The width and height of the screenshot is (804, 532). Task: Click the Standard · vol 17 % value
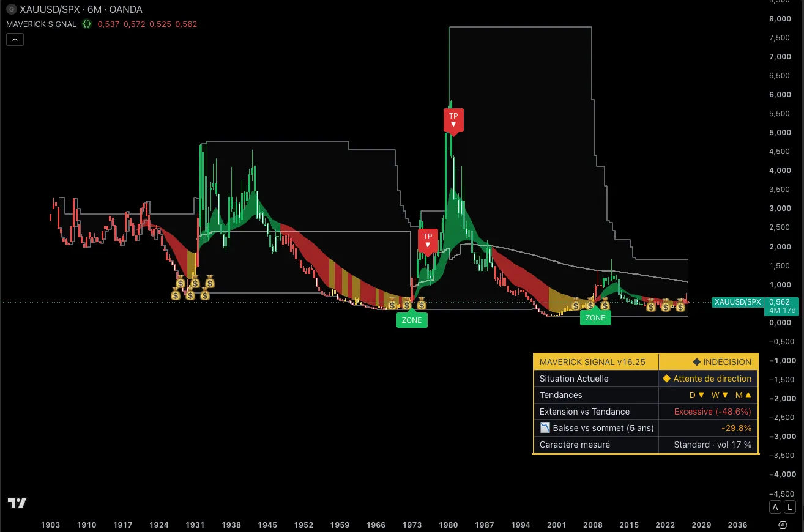[713, 445]
